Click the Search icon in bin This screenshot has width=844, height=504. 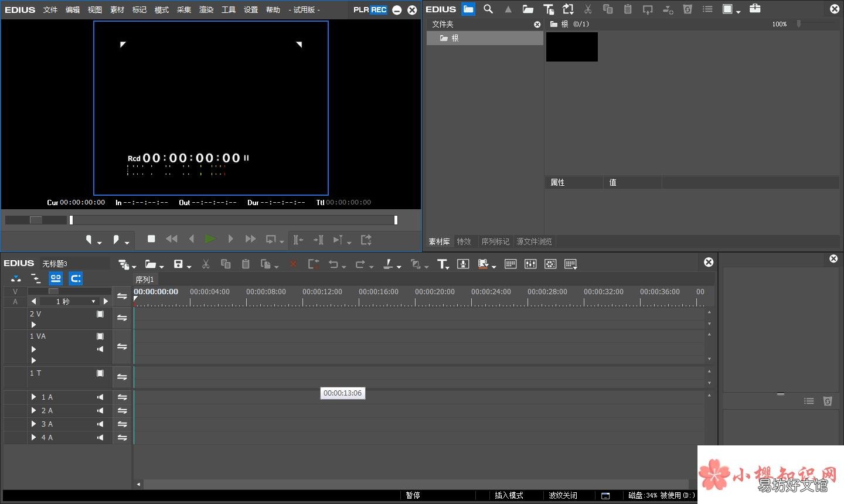pos(488,9)
